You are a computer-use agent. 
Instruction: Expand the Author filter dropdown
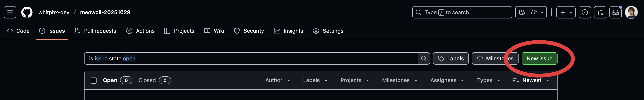click(277, 80)
